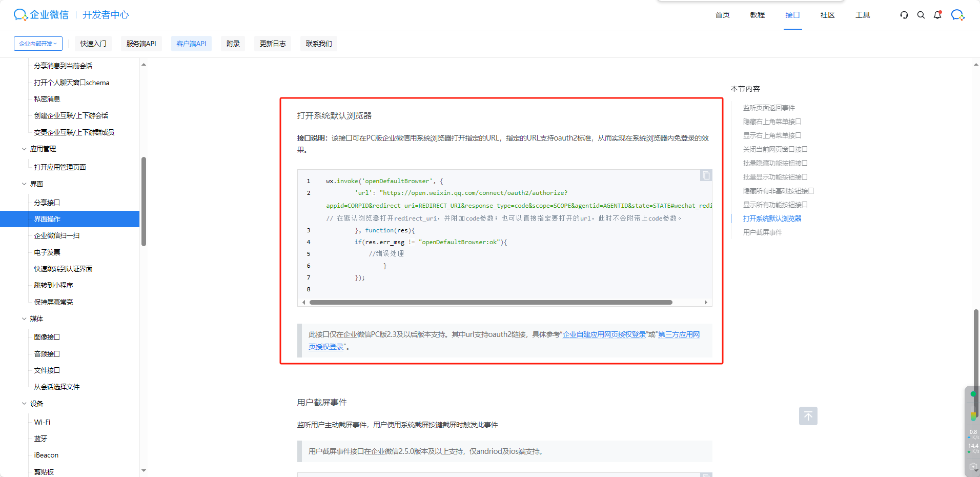Copy the openDefaultBrowser code snippet
Viewport: 980px width, 477px height.
(705, 175)
